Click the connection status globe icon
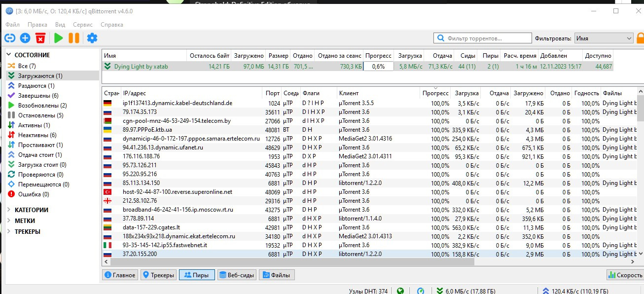Viewport: 644px width, 294px height. pos(400,291)
